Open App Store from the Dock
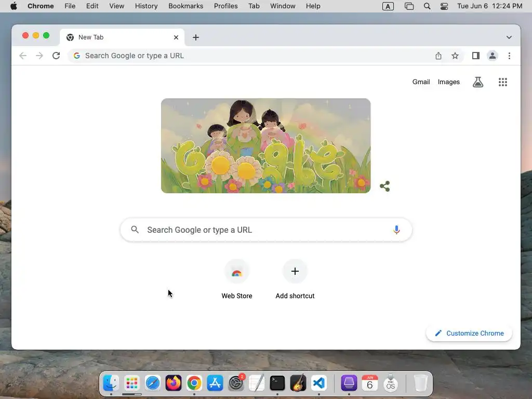The height and width of the screenshot is (399, 532). point(215,383)
